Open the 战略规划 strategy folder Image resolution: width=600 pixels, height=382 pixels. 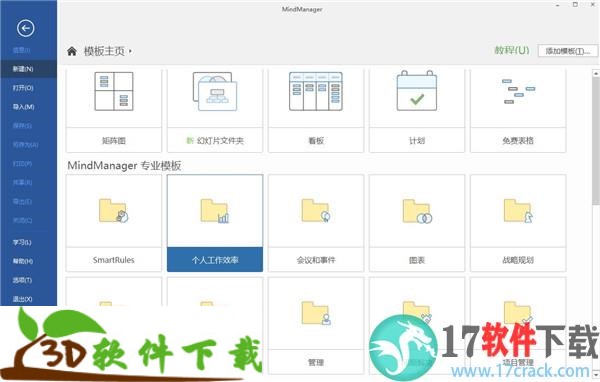(x=518, y=223)
